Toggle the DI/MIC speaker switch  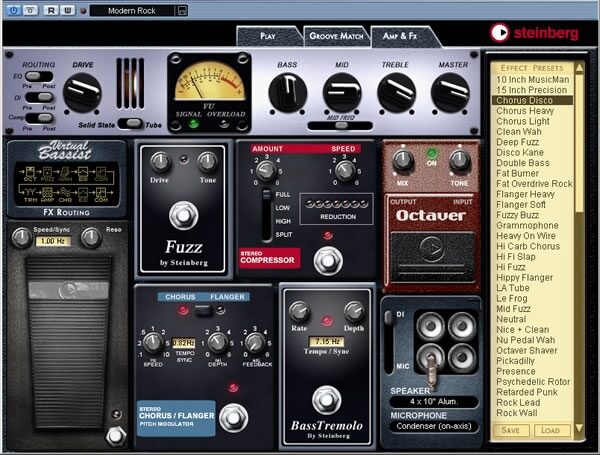389,341
